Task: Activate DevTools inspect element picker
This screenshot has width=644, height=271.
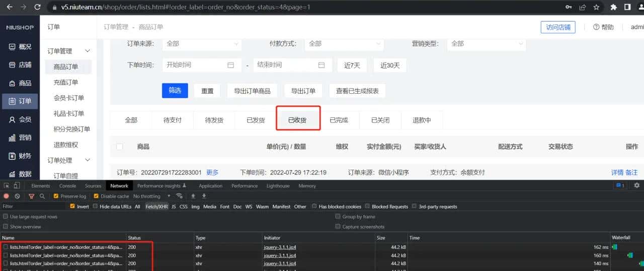Action: click(x=7, y=186)
